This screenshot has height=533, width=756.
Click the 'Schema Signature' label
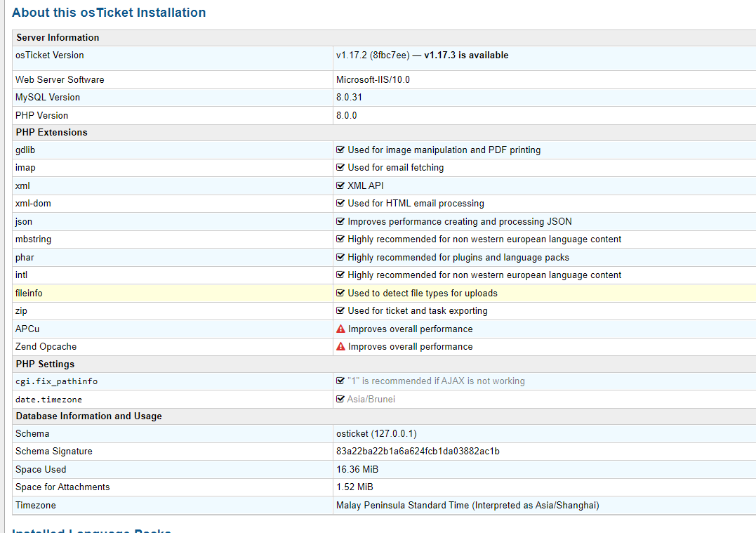pyautogui.click(x=54, y=451)
